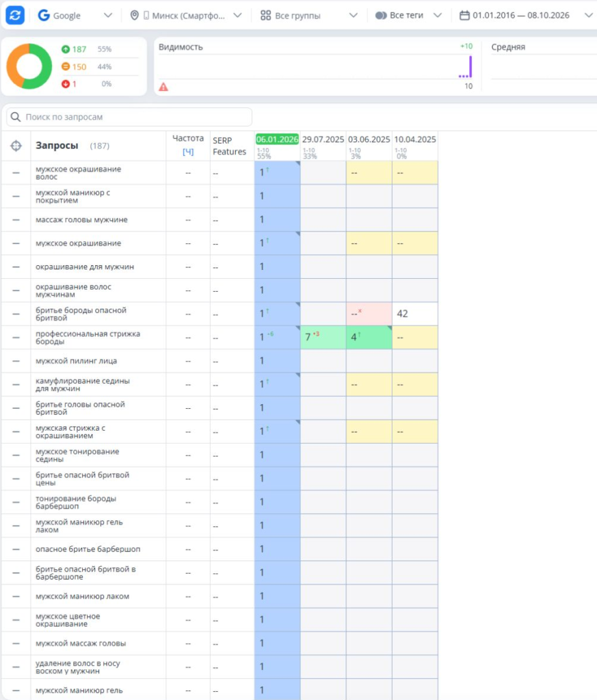Viewport: 597px width, 700px height.
Task: Click the red warning triangle icon
Action: click(x=163, y=87)
